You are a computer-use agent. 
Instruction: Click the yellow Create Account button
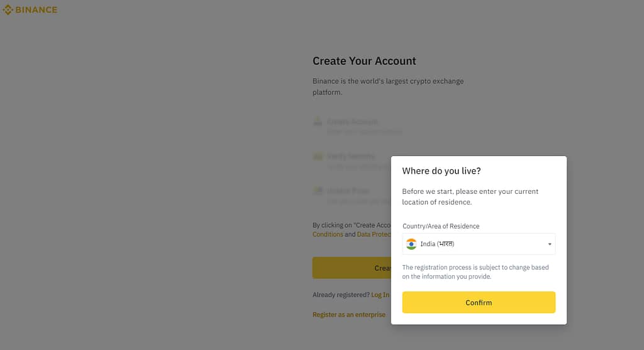coord(352,268)
